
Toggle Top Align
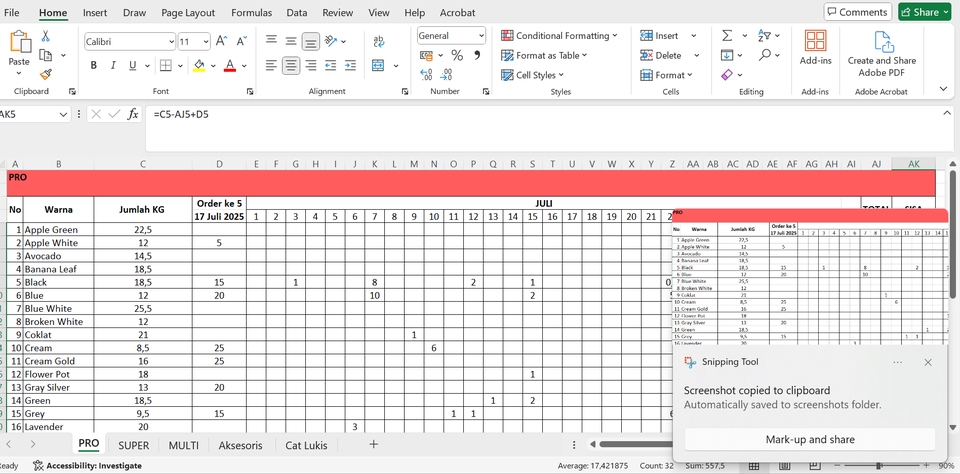[x=271, y=41]
